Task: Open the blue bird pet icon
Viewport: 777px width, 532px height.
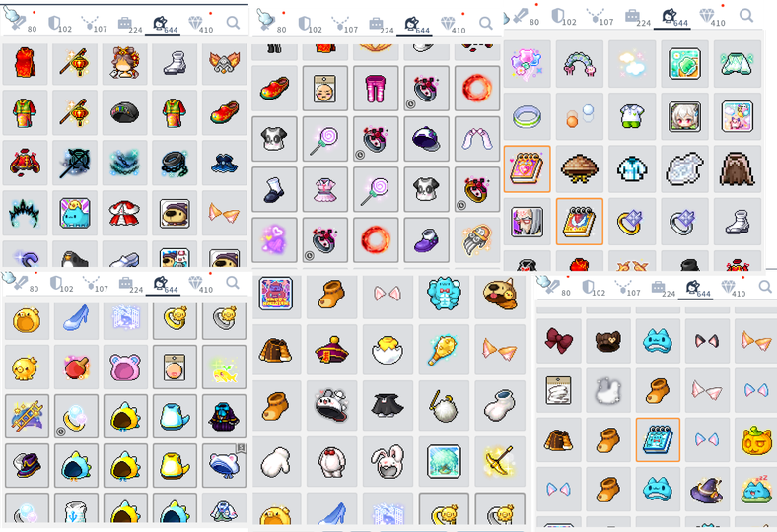Action: 75,213
